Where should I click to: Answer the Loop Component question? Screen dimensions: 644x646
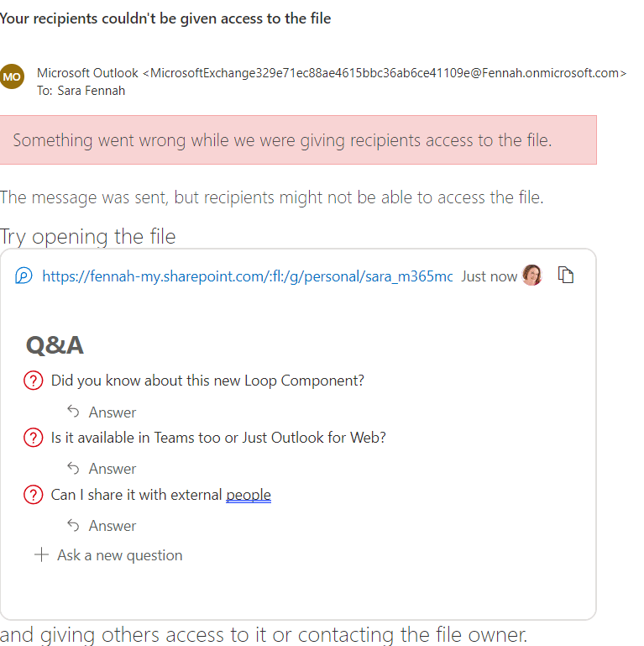(113, 412)
